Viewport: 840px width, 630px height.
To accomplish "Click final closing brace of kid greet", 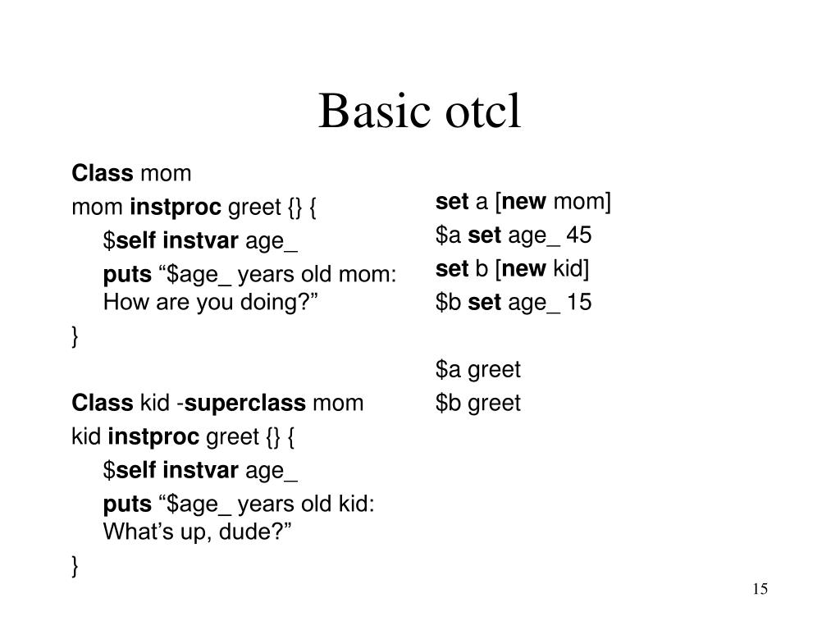I will [75, 566].
